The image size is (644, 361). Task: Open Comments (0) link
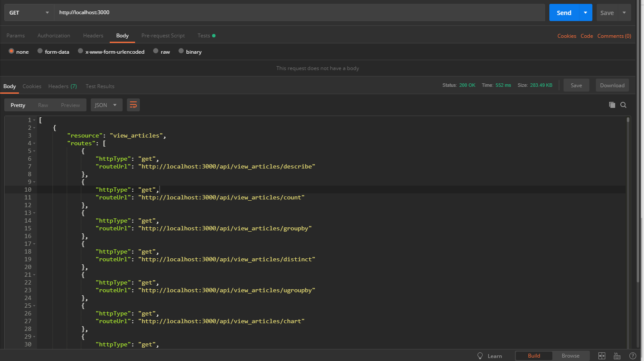614,36
